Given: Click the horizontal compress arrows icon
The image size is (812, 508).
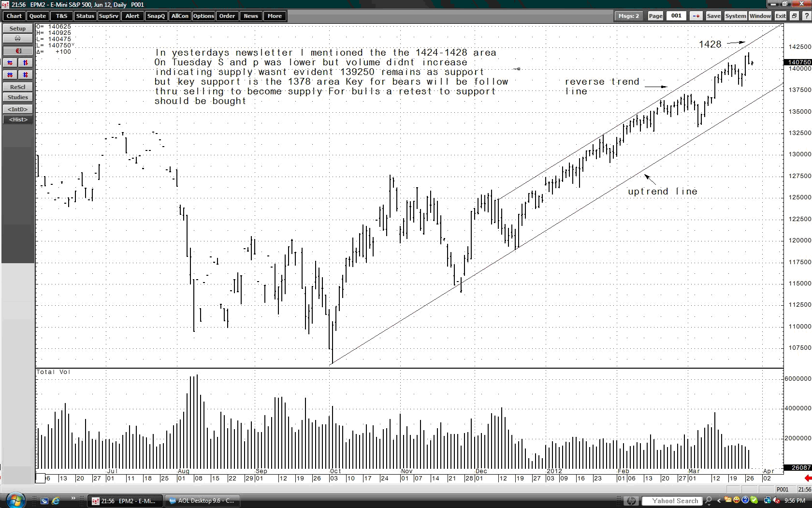Looking at the screenshot, I should tap(10, 75).
